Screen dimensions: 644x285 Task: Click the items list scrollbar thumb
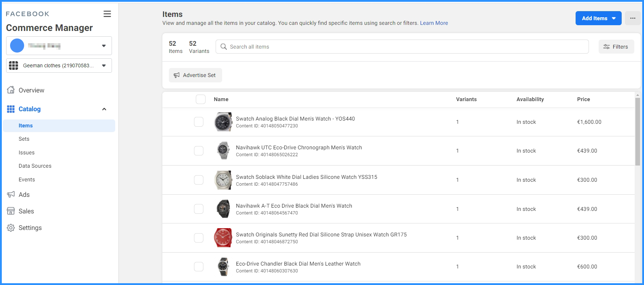tap(638, 132)
